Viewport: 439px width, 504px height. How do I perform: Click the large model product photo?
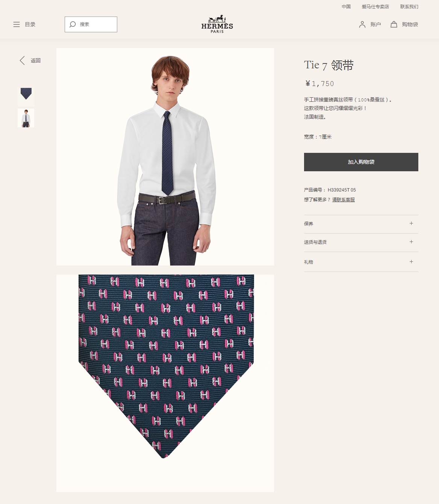[165, 157]
